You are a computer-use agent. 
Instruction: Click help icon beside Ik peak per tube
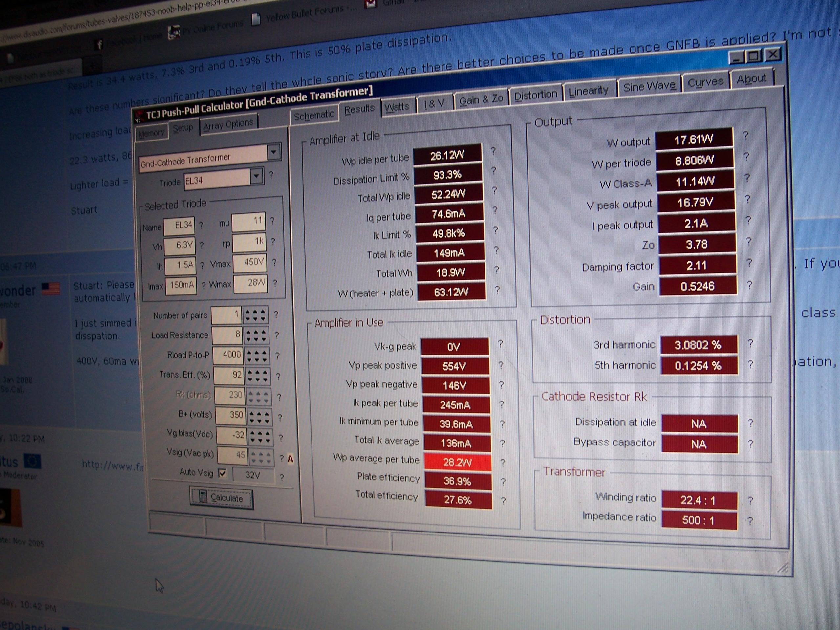click(502, 405)
